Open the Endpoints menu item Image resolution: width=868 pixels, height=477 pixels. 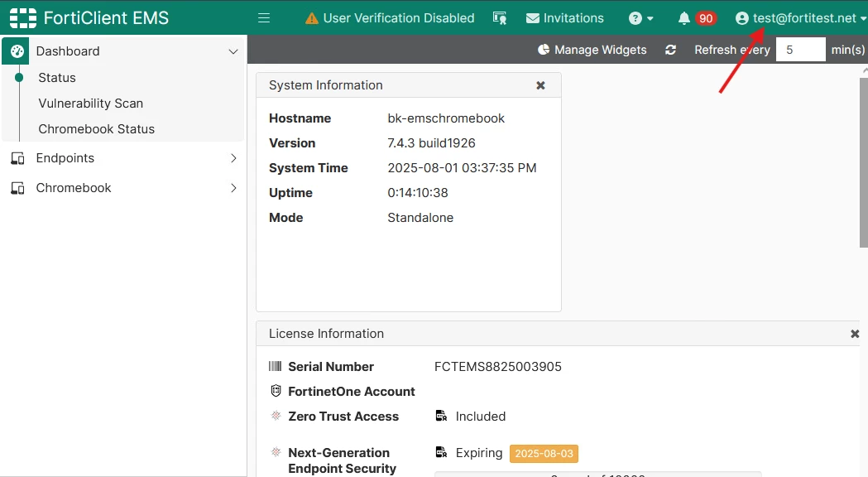[123, 158]
